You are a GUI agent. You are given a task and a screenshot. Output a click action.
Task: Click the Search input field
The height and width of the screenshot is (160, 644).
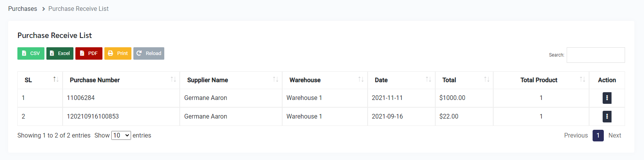(x=596, y=55)
